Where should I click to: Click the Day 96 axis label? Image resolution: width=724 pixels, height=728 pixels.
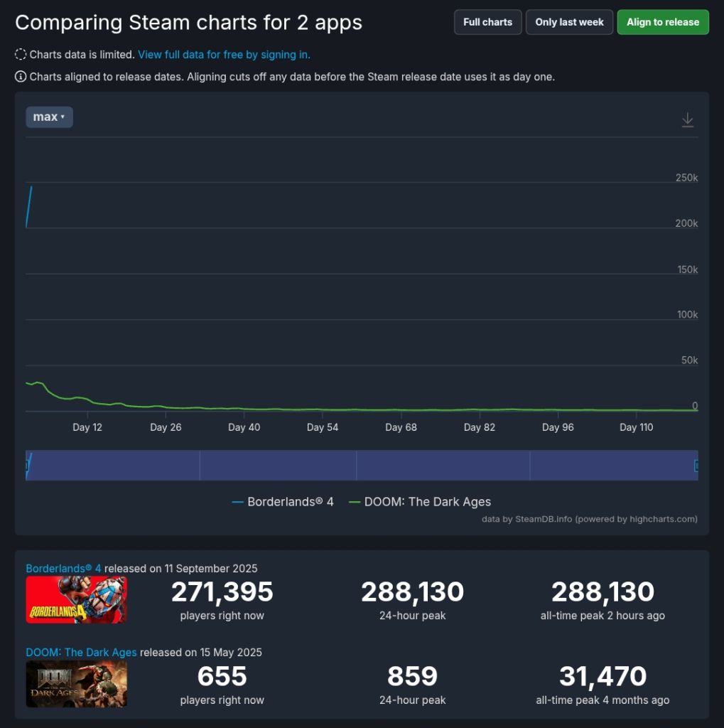click(558, 427)
